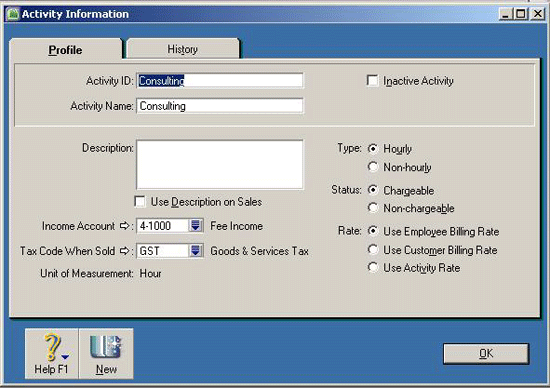Viewport: 550px width, 388px height.
Task: Click the 'Fee Income' account name text
Action: [x=236, y=226]
